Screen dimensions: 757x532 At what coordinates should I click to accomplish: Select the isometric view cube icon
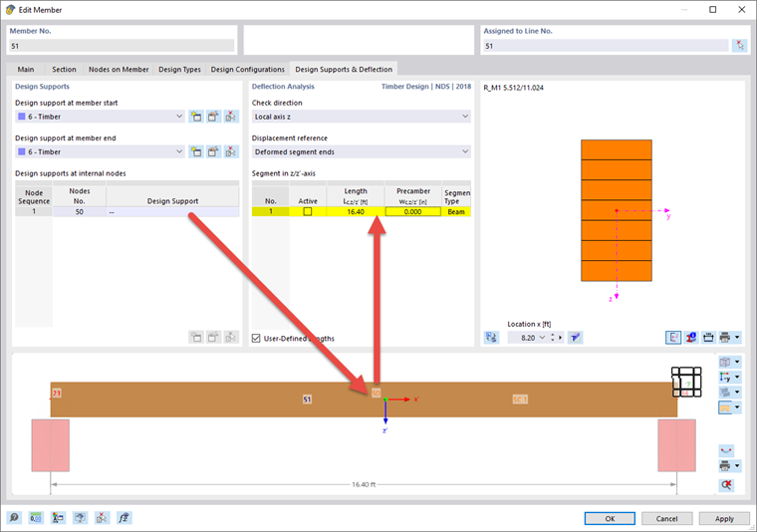click(725, 362)
